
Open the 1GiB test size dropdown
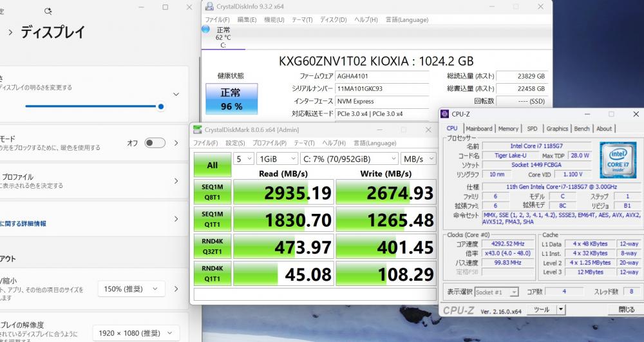click(x=277, y=159)
